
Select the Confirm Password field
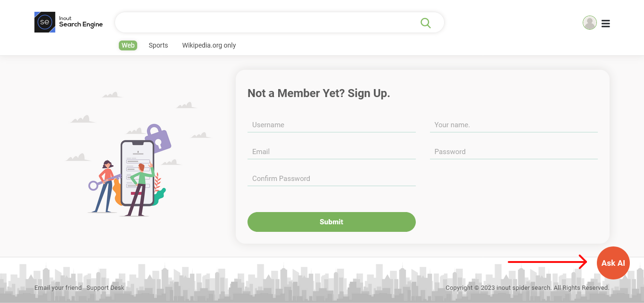[331, 179]
